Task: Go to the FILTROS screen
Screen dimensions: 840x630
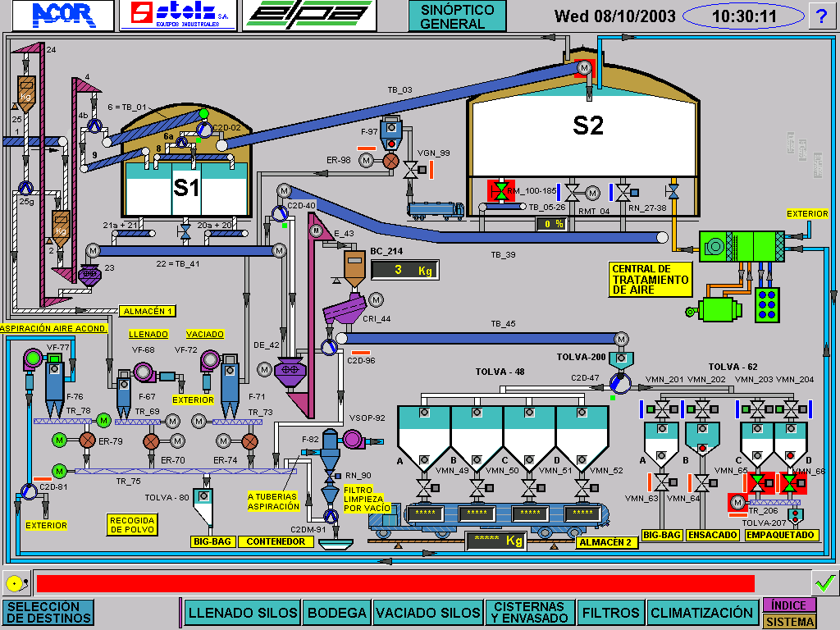Action: (610, 612)
